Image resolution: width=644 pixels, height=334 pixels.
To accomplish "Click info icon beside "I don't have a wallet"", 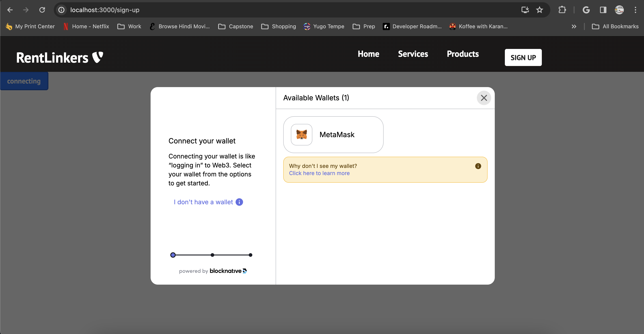I will click(x=239, y=202).
